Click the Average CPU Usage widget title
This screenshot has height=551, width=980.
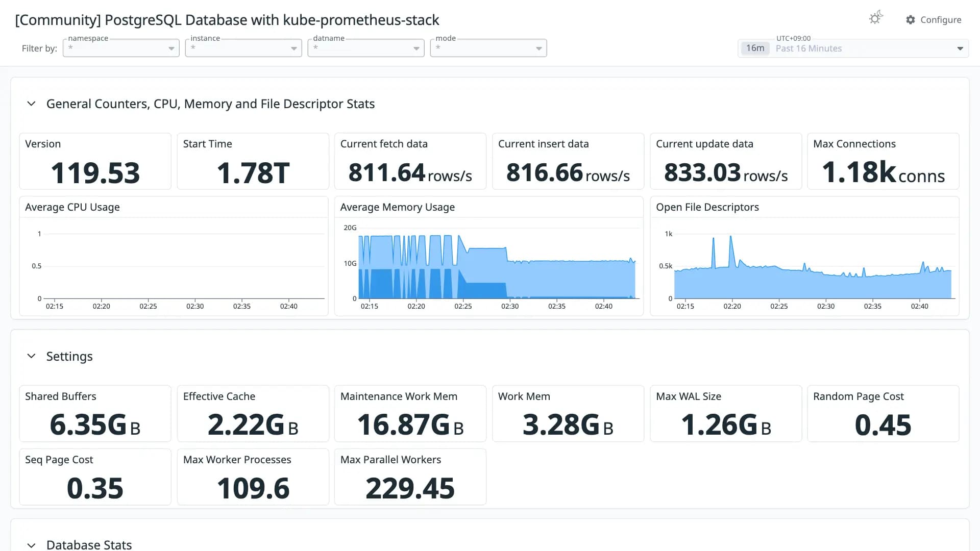pyautogui.click(x=72, y=207)
